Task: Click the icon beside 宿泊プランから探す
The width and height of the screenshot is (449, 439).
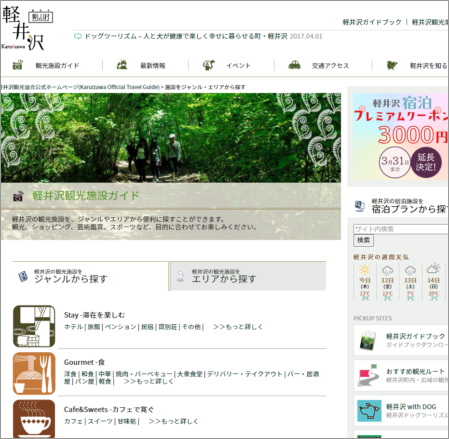Action: tap(360, 206)
